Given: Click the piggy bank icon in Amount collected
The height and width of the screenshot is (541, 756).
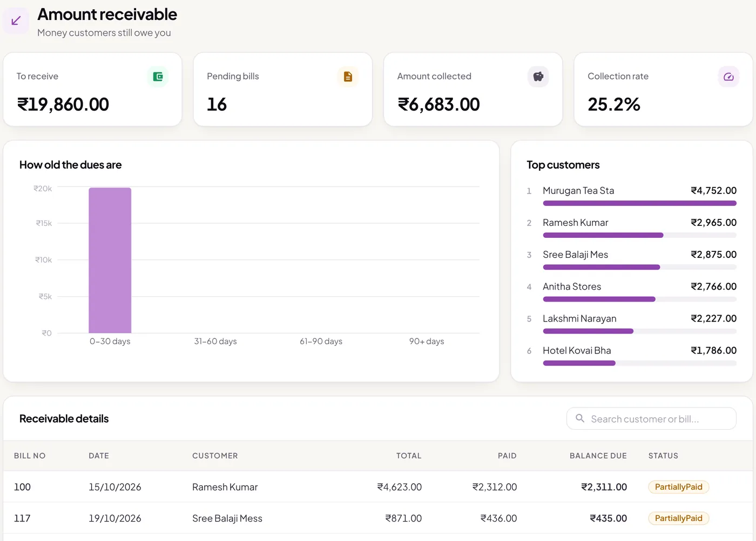Looking at the screenshot, I should [x=538, y=77].
